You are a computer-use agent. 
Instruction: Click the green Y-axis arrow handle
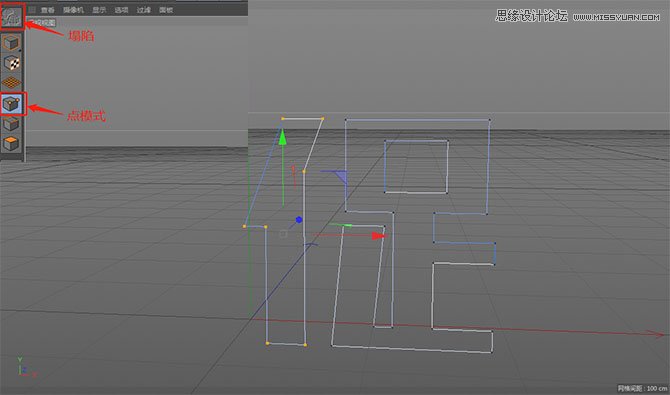tap(282, 138)
